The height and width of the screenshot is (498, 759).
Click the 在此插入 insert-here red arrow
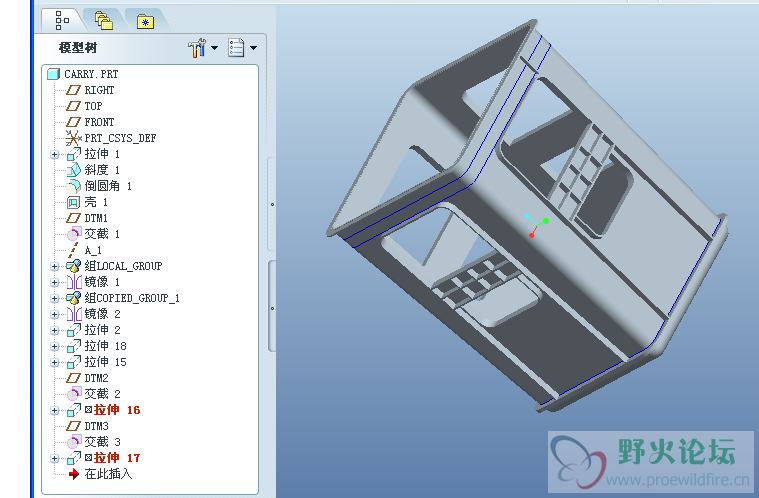pyautogui.click(x=74, y=474)
